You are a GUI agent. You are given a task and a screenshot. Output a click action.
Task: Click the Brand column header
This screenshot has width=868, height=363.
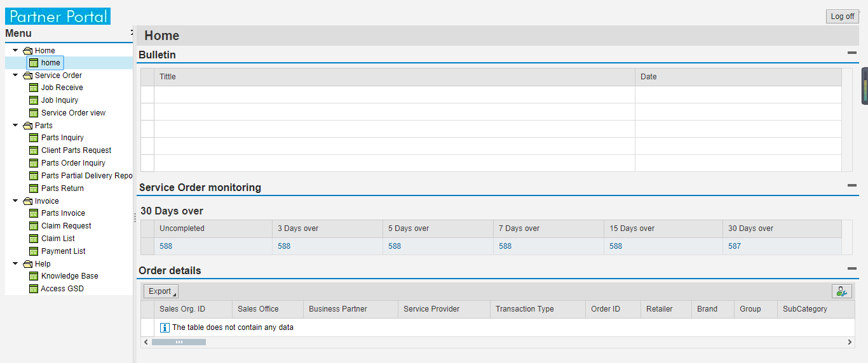713,309
